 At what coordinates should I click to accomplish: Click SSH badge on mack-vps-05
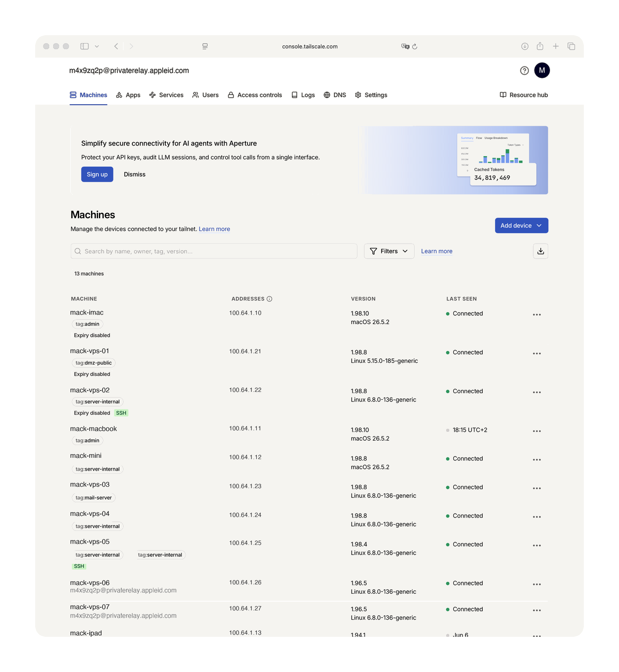point(79,566)
